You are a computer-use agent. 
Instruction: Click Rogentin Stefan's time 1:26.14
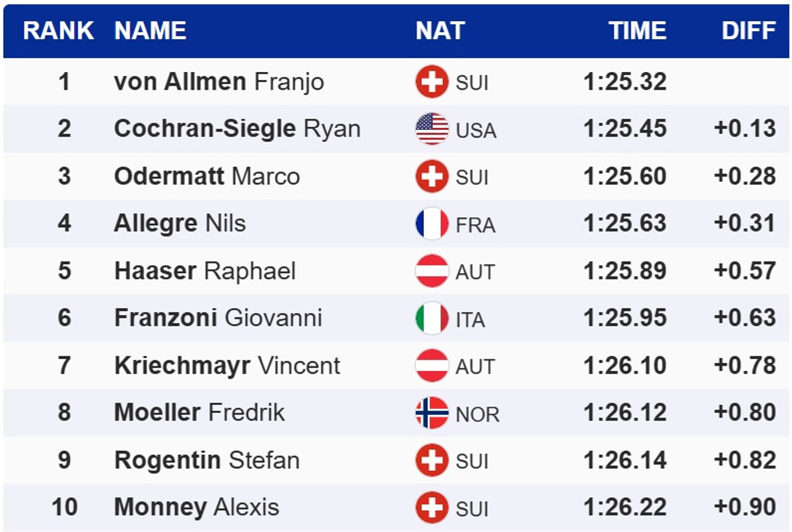point(624,460)
